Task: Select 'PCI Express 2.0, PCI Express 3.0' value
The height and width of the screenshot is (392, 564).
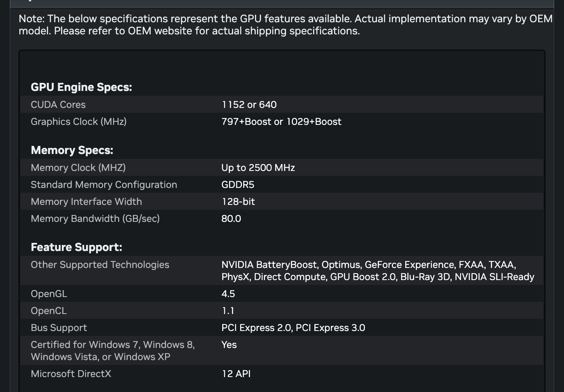Action: 293,328
